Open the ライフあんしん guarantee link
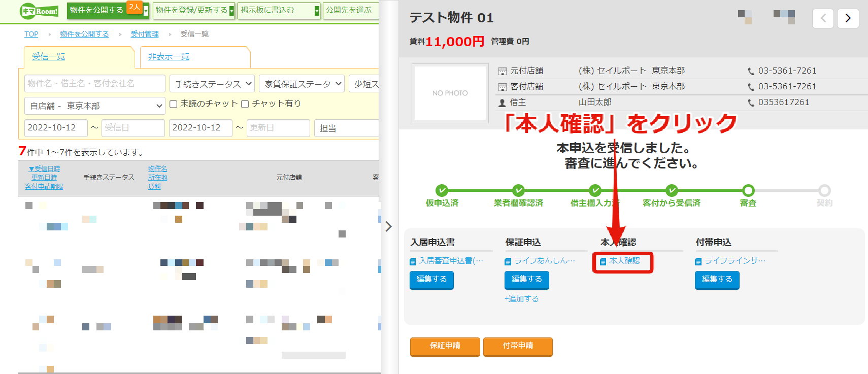The image size is (868, 374). click(545, 261)
